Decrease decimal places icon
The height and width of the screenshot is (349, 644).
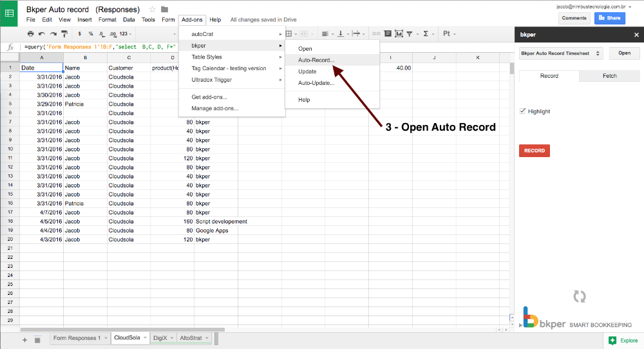pos(102,34)
